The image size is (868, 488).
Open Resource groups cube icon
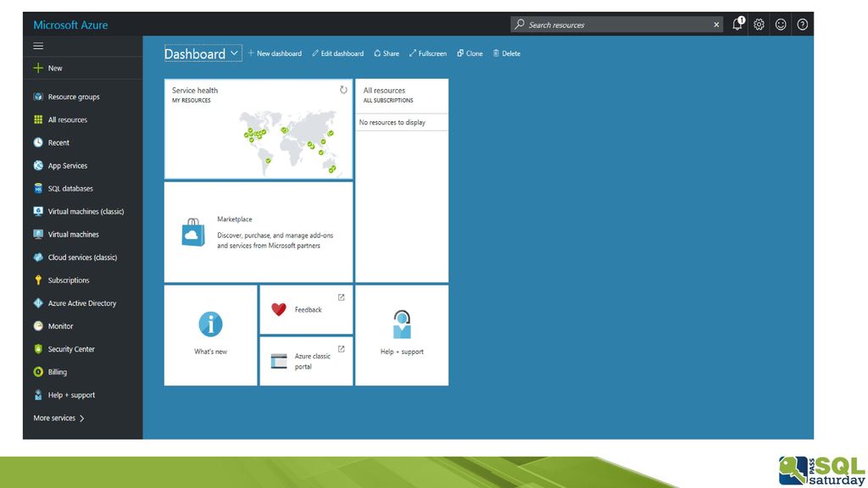37,97
